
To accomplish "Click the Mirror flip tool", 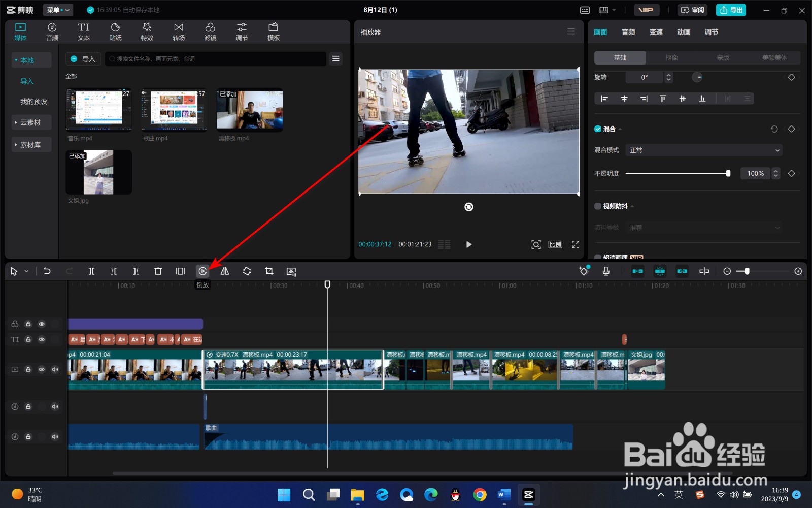I will 225,271.
